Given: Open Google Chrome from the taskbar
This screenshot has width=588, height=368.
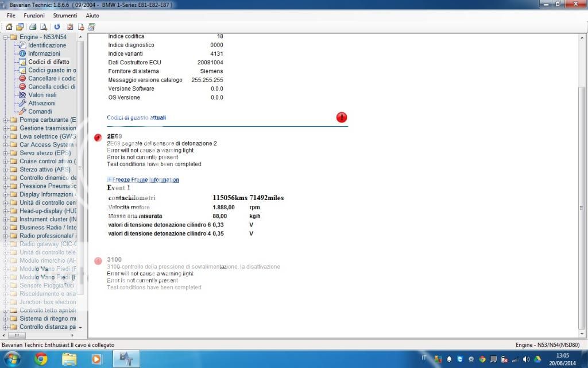Looking at the screenshot, I should [41, 359].
